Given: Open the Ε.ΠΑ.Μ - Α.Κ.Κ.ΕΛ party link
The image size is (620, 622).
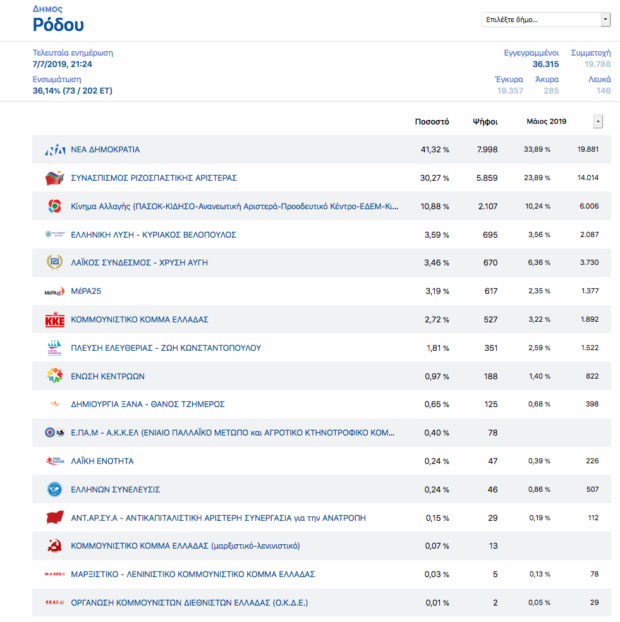Looking at the screenshot, I should coord(232,432).
